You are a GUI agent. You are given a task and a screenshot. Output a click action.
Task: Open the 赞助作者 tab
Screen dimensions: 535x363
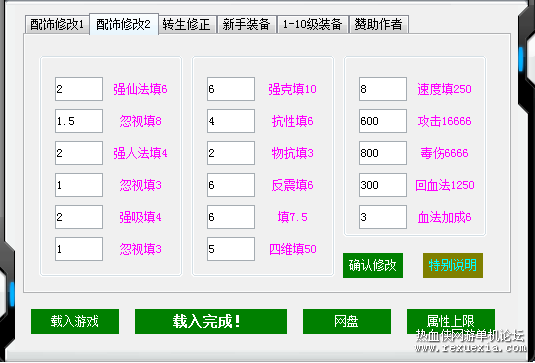(378, 25)
